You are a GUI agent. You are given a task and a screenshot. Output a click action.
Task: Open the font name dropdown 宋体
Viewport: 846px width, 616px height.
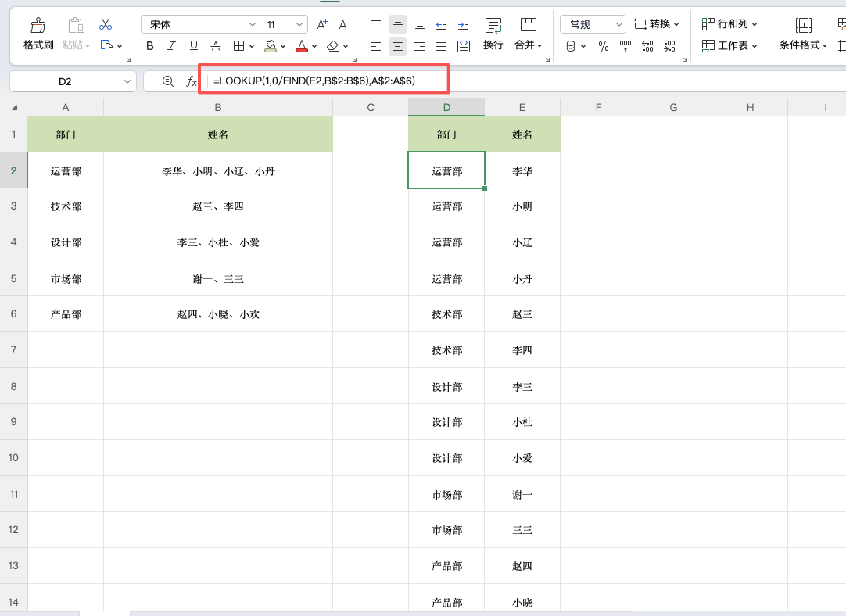(199, 24)
